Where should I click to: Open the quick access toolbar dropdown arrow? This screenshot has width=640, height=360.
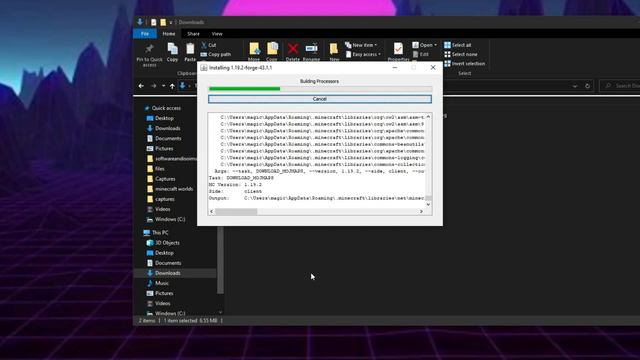[x=171, y=22]
